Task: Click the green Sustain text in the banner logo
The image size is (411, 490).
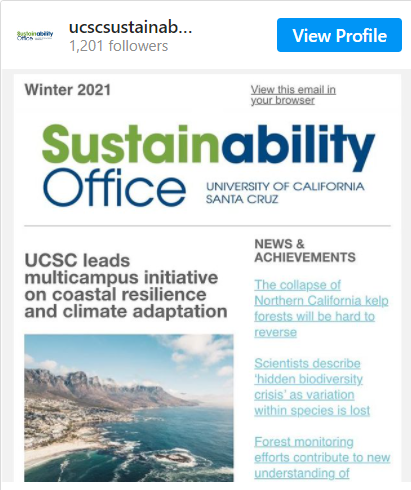Action: coord(130,143)
